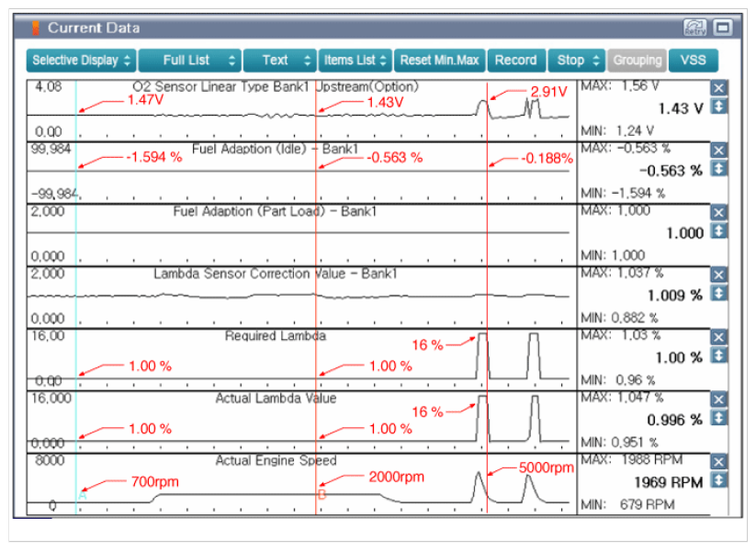The image size is (756, 551).
Task: Click the 2000rpm cursor marker on engine speed graph
Action: point(322,494)
